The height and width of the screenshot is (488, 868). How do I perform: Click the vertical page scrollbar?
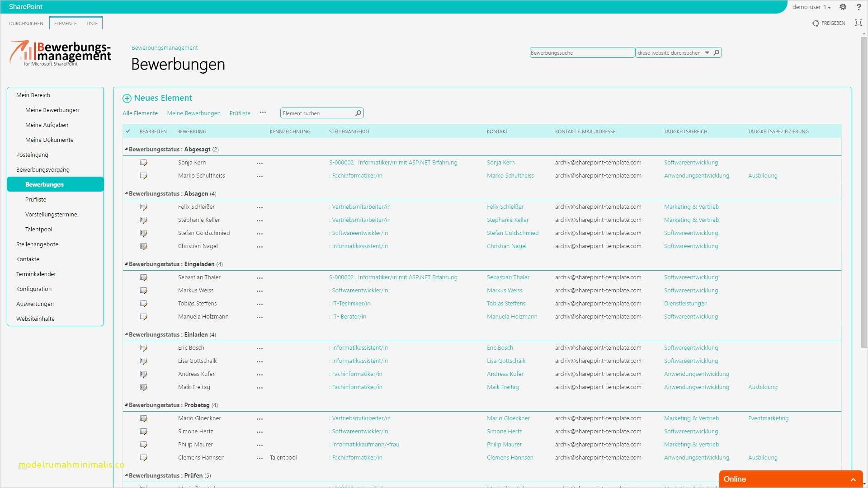point(864,190)
